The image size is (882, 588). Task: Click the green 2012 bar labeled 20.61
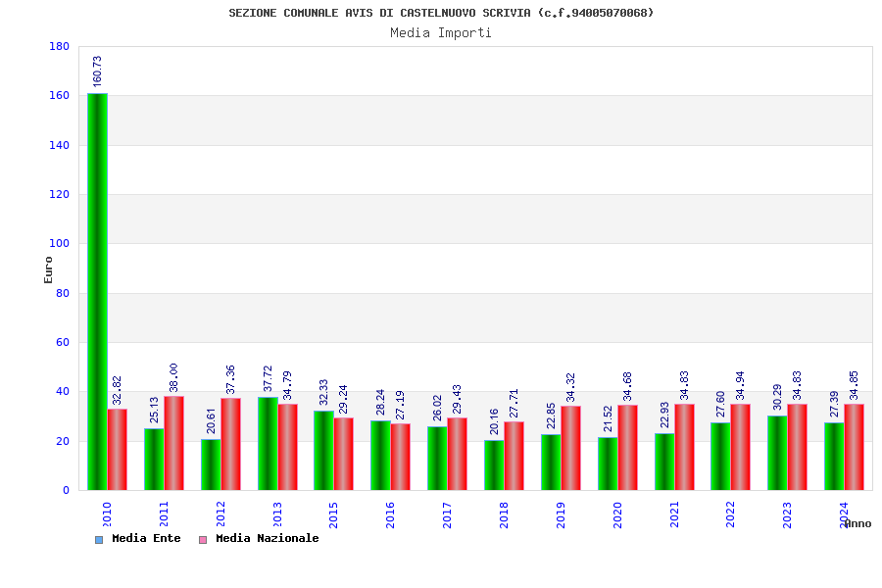[x=211, y=465]
